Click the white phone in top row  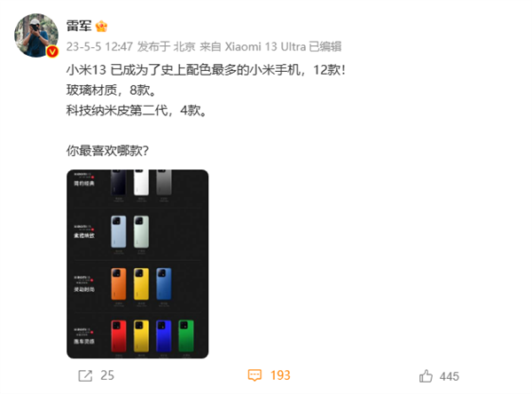(141, 182)
